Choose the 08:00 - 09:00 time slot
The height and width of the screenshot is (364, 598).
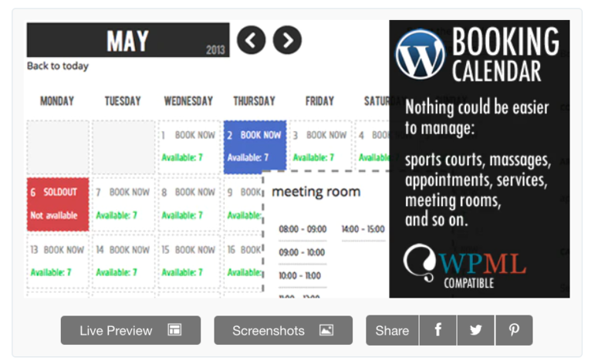[x=302, y=229]
